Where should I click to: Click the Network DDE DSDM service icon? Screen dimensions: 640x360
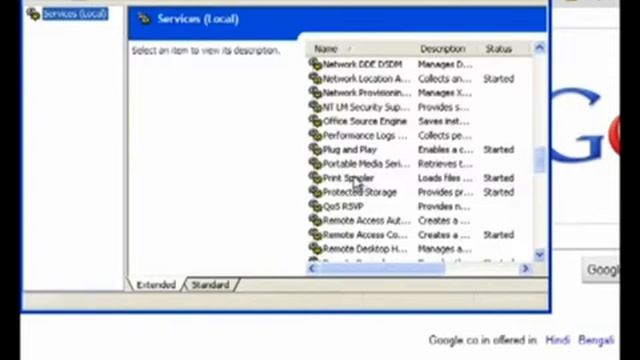pos(315,64)
